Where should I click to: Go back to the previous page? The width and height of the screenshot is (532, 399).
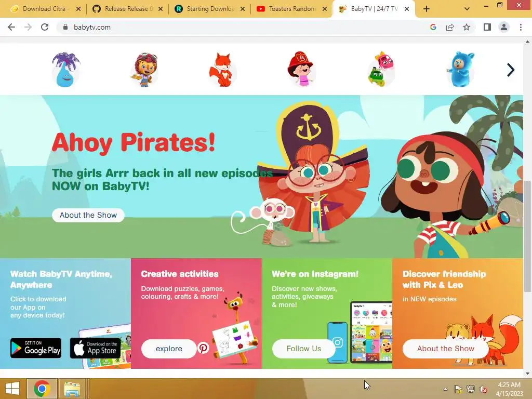[x=11, y=27]
